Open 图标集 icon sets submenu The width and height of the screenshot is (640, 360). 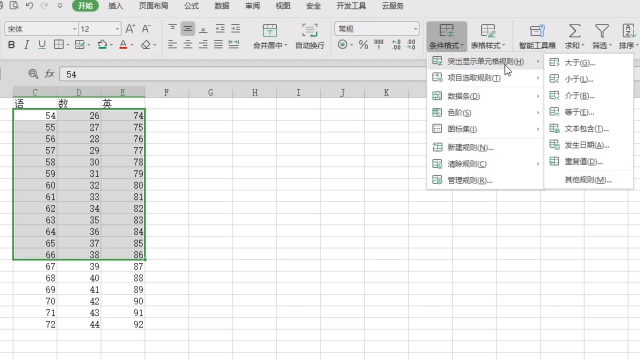pyautogui.click(x=485, y=129)
